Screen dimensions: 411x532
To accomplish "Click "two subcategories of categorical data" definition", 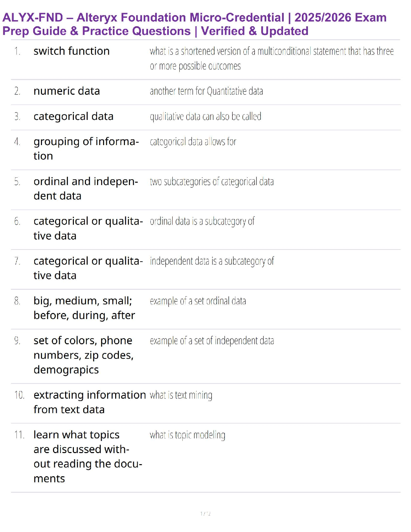I will [212, 181].
